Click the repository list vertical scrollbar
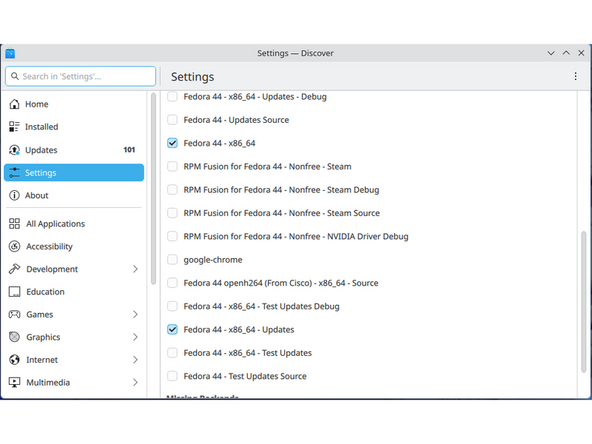The image size is (592, 444). 584,302
